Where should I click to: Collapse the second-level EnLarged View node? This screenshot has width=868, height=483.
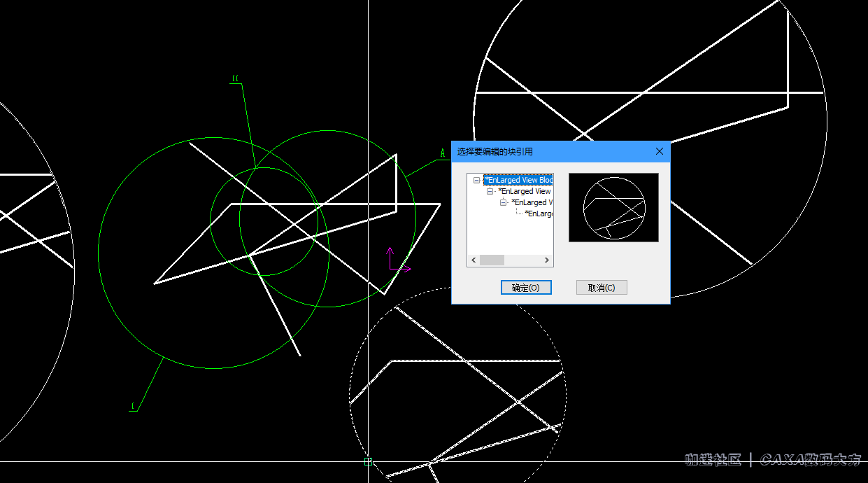[490, 191]
